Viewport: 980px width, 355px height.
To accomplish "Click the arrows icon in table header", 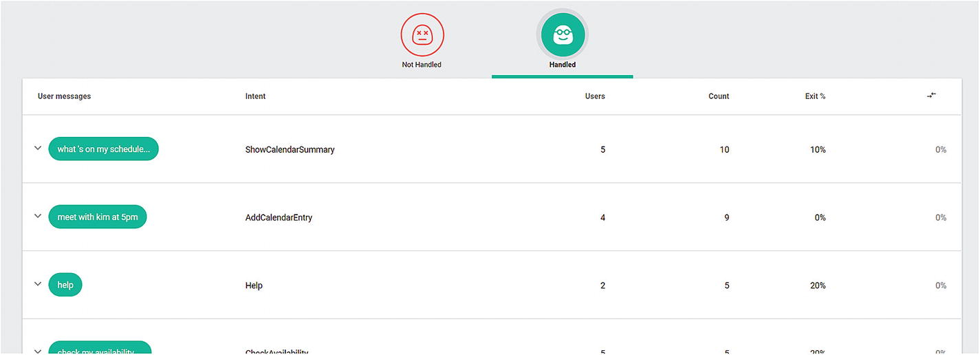I will point(932,96).
